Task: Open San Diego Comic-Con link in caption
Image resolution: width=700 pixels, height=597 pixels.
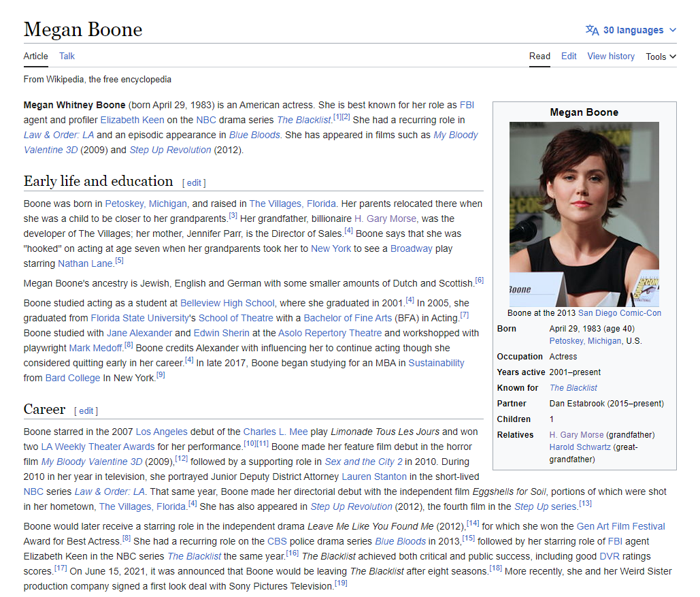Action: pos(620,313)
